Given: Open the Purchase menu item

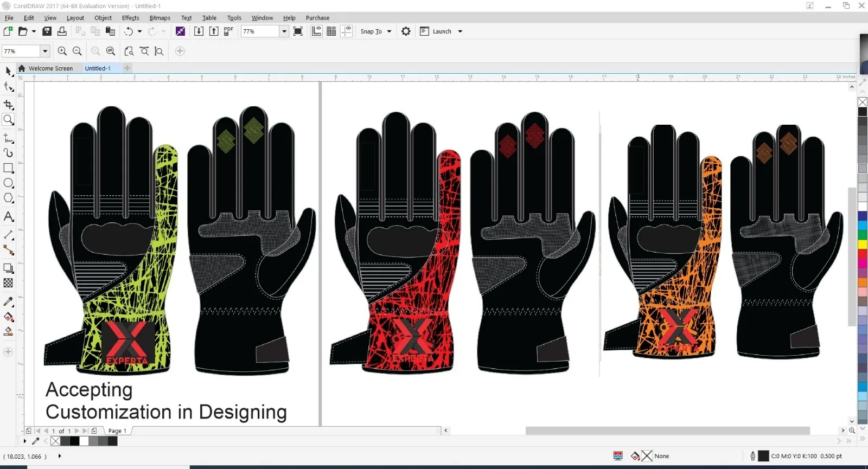Looking at the screenshot, I should pos(317,18).
